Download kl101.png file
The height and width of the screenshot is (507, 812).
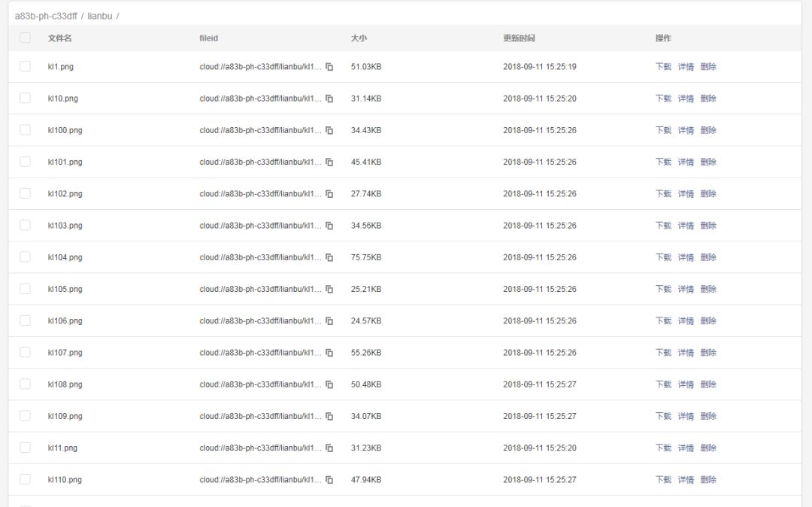[x=663, y=162]
